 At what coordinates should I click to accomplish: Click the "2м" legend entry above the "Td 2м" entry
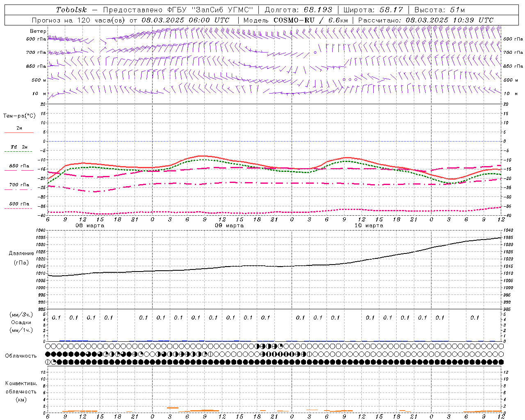point(19,128)
